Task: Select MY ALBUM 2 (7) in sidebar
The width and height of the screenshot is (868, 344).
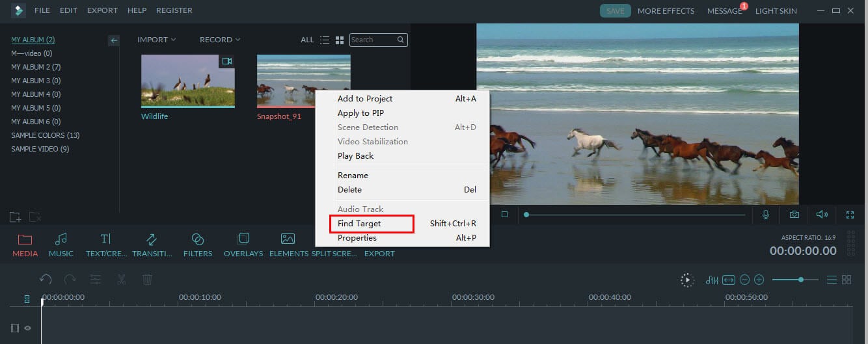Action: 36,67
